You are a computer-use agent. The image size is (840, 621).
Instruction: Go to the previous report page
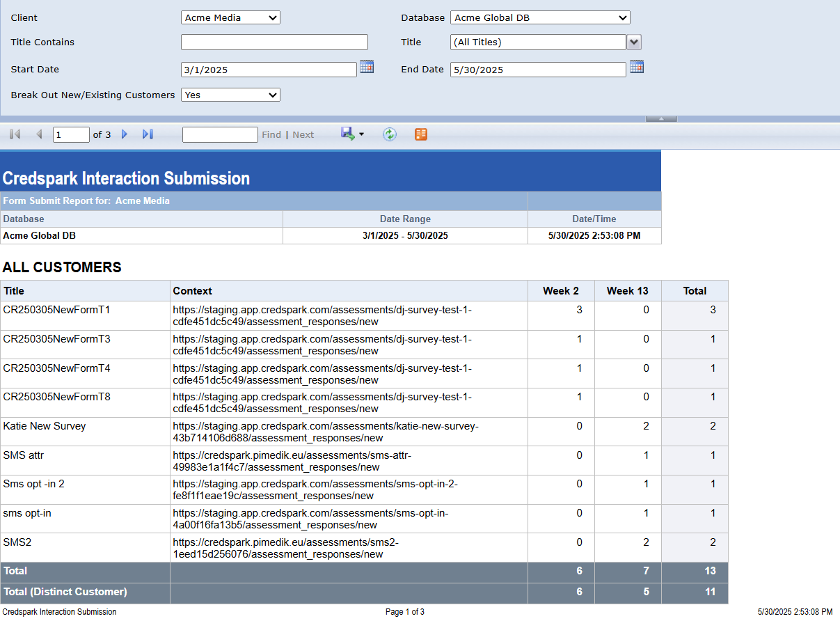pos(39,134)
